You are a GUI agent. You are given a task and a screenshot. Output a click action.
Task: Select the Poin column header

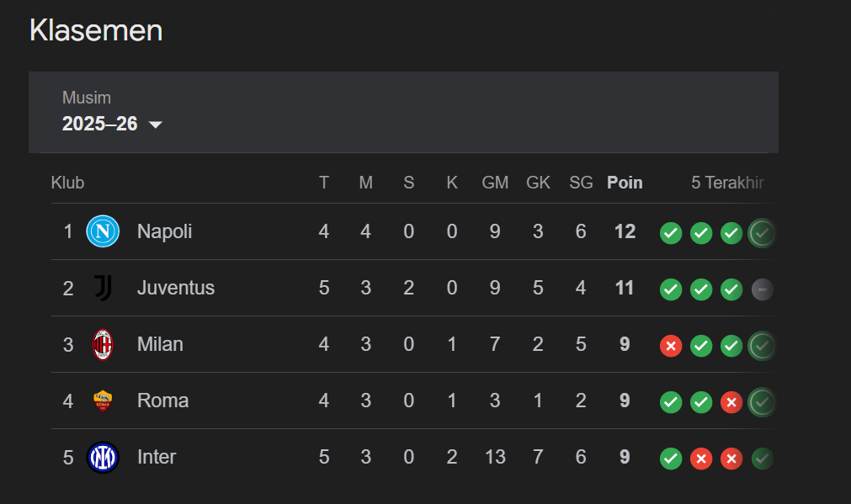point(625,183)
